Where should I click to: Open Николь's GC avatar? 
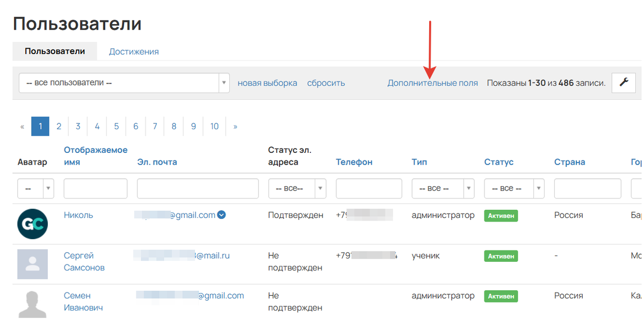pyautogui.click(x=32, y=224)
